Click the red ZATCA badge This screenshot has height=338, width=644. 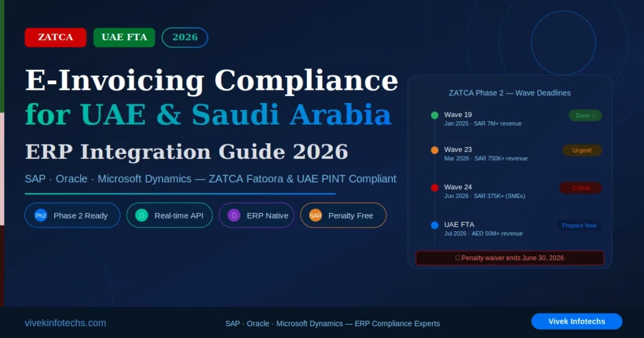(x=55, y=37)
